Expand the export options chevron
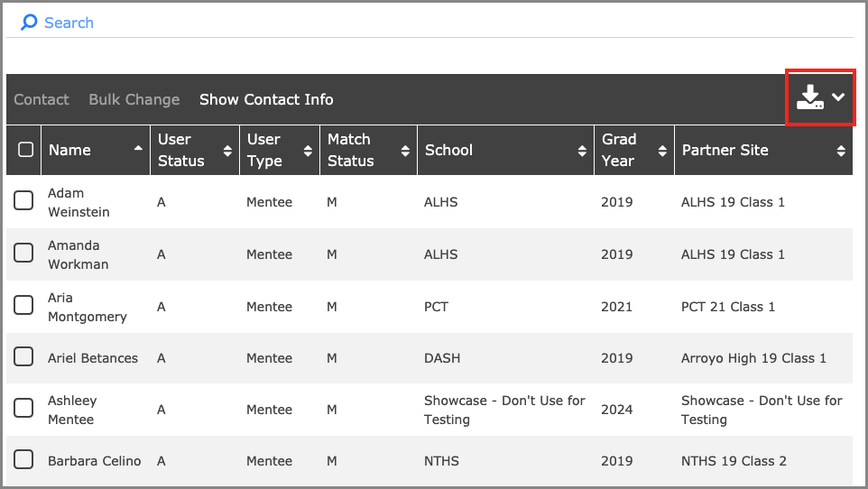This screenshot has height=489, width=868. click(839, 97)
